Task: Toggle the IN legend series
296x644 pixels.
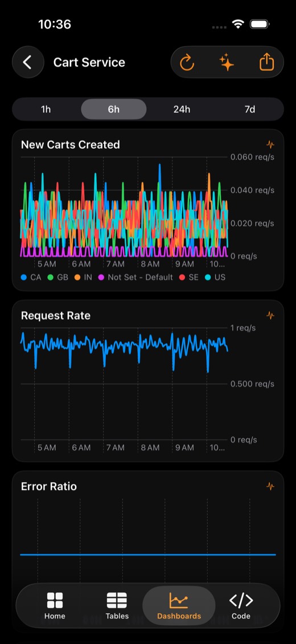Action: [x=83, y=277]
